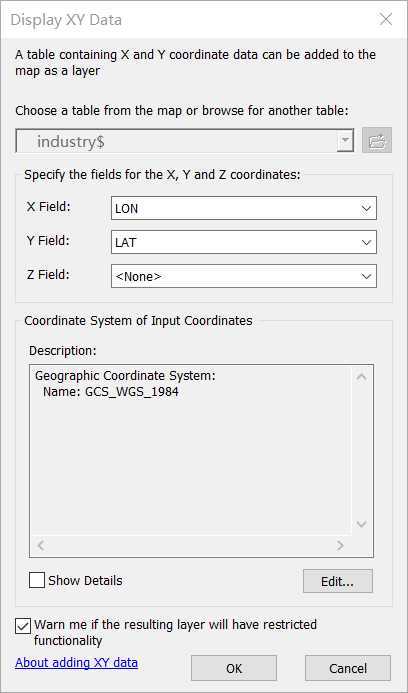Open the industry$ table dropdown arrow
Screen dimensions: 408x693
pyautogui.click(x=346, y=141)
